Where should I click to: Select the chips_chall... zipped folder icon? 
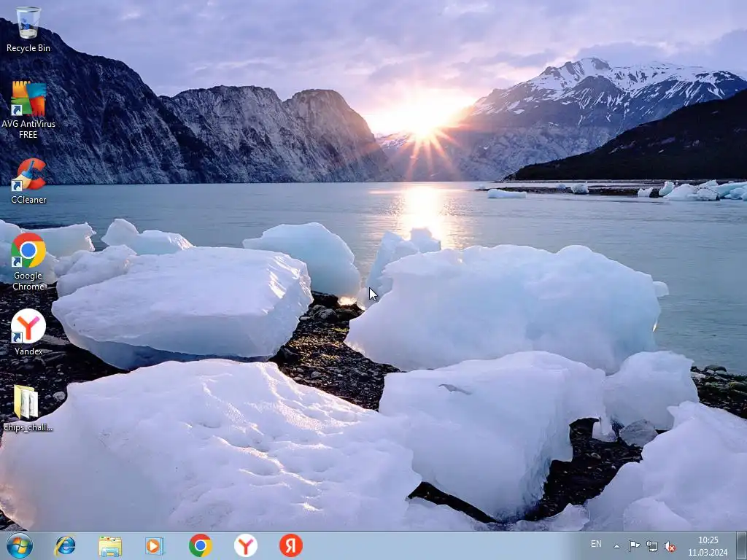pos(27,408)
